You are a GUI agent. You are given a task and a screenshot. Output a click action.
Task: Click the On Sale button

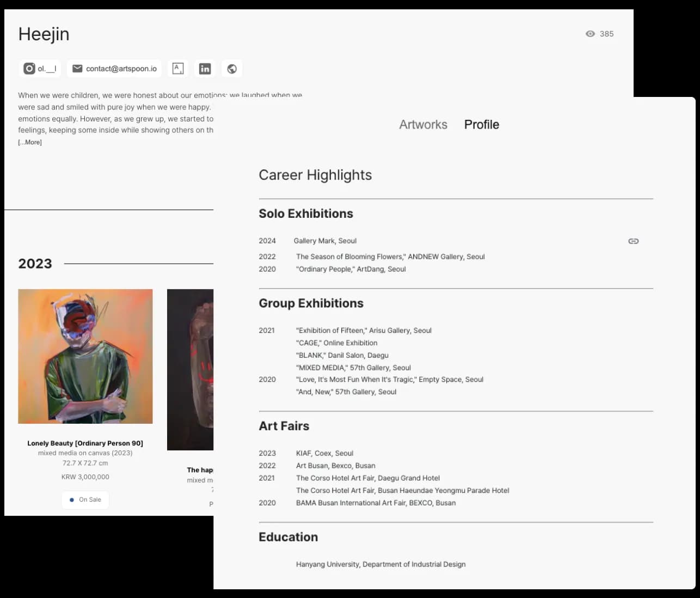pos(85,499)
